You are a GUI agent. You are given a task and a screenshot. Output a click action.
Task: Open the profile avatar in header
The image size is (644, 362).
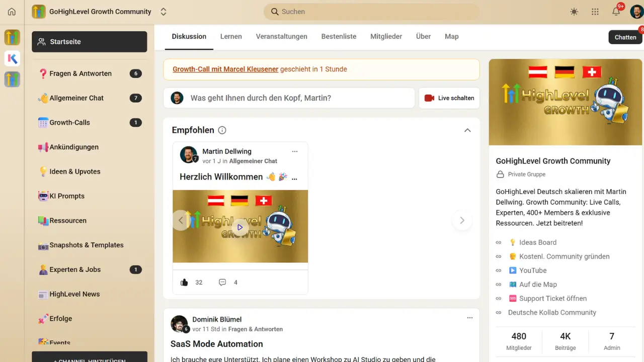(637, 12)
